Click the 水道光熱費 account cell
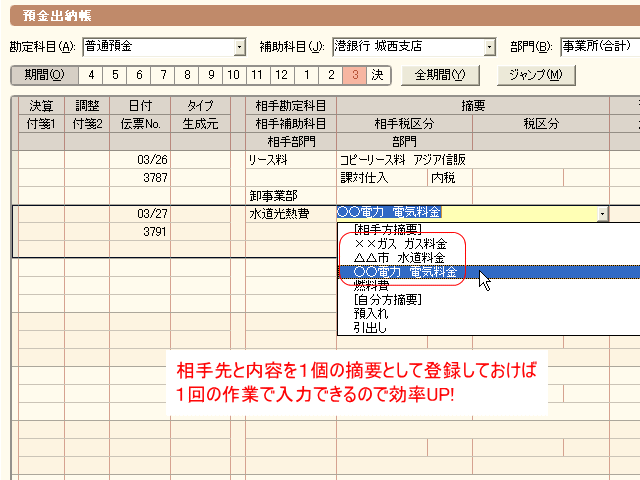This screenshot has height=480, width=640. 291,213
